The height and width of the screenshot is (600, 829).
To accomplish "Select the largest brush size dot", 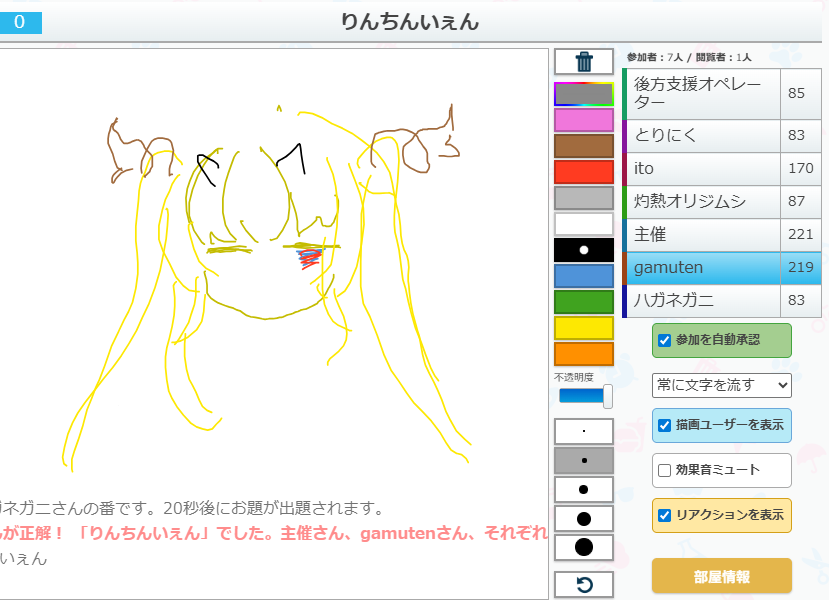I will point(583,547).
